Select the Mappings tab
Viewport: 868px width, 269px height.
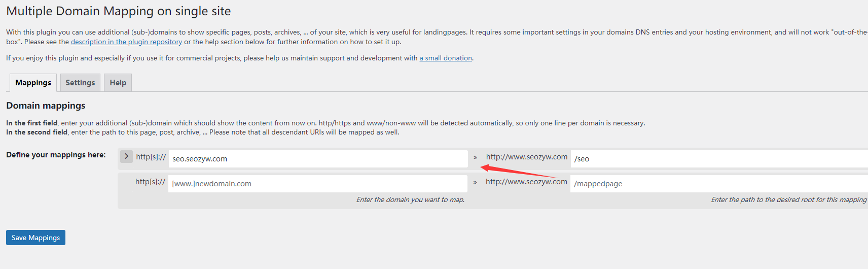click(33, 83)
